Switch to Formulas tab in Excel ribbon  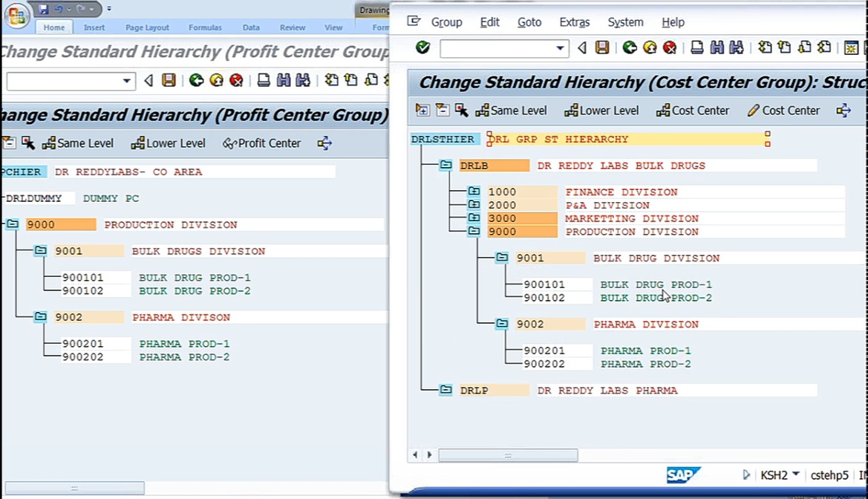[205, 27]
